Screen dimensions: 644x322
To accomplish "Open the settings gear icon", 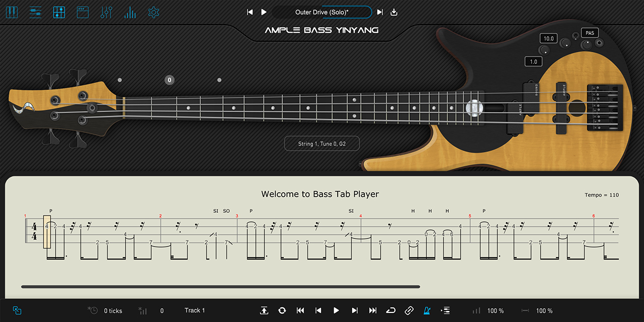I will click(153, 12).
